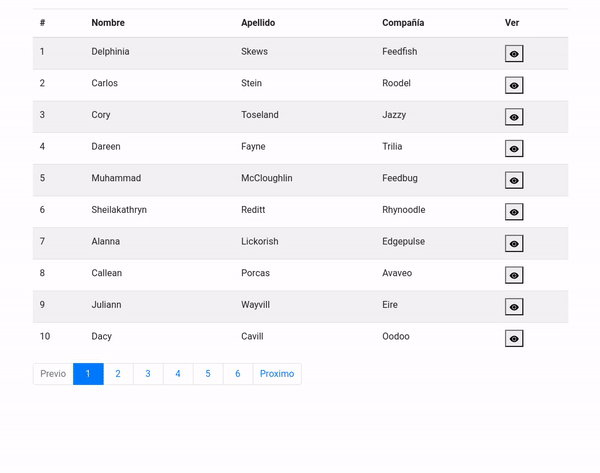Viewport: 600px width, 473px height.
Task: Click the surname cell Stein
Action: (251, 83)
